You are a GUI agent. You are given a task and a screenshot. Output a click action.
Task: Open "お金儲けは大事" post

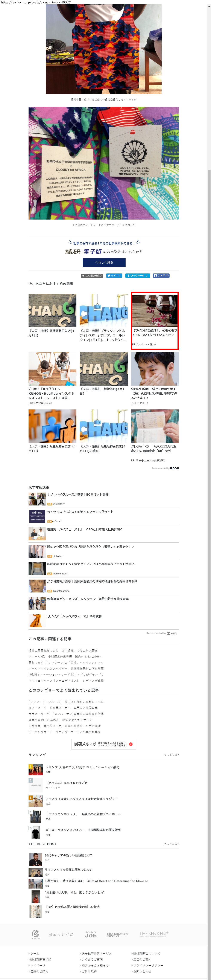[x=74, y=893]
